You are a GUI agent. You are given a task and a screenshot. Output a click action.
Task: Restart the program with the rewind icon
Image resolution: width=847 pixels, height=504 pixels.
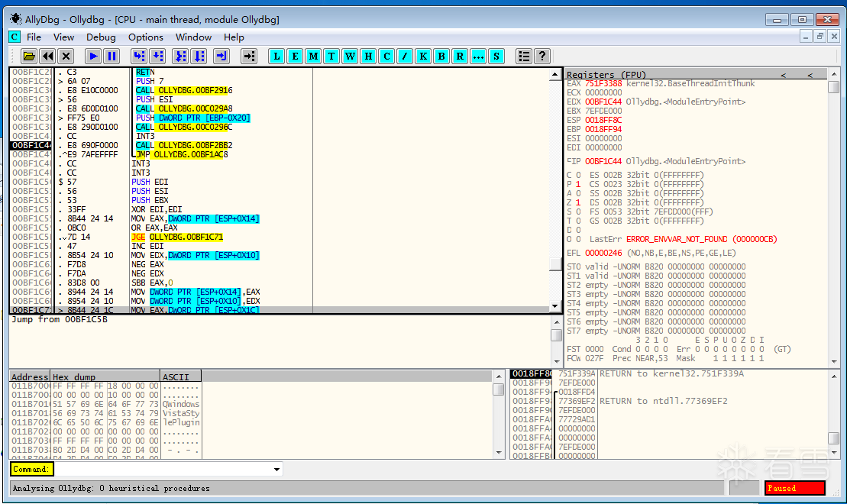point(47,57)
